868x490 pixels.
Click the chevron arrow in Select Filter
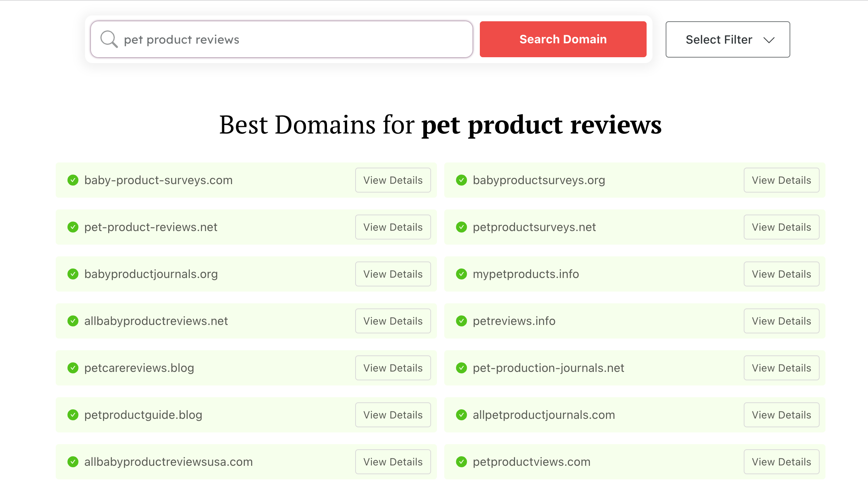click(x=769, y=40)
